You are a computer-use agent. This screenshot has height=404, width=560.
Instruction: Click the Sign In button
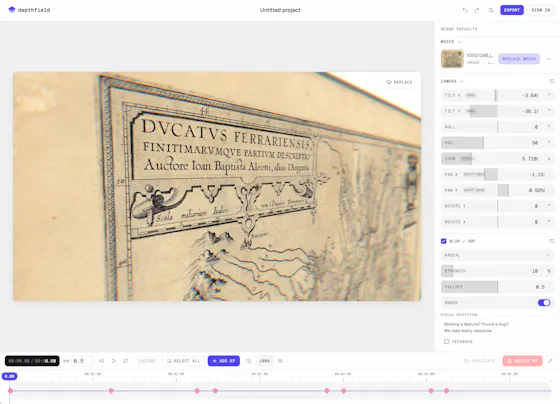coord(541,10)
